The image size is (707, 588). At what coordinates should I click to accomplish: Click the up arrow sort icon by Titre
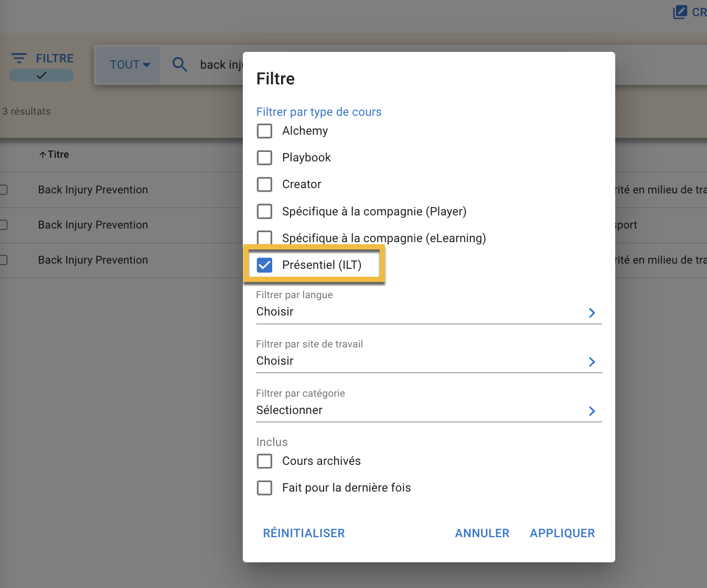click(x=42, y=155)
